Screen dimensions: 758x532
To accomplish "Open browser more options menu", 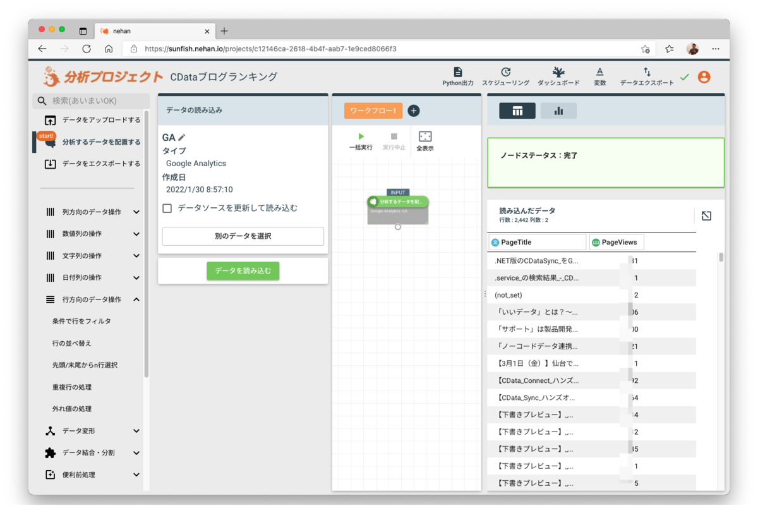I will click(x=716, y=49).
